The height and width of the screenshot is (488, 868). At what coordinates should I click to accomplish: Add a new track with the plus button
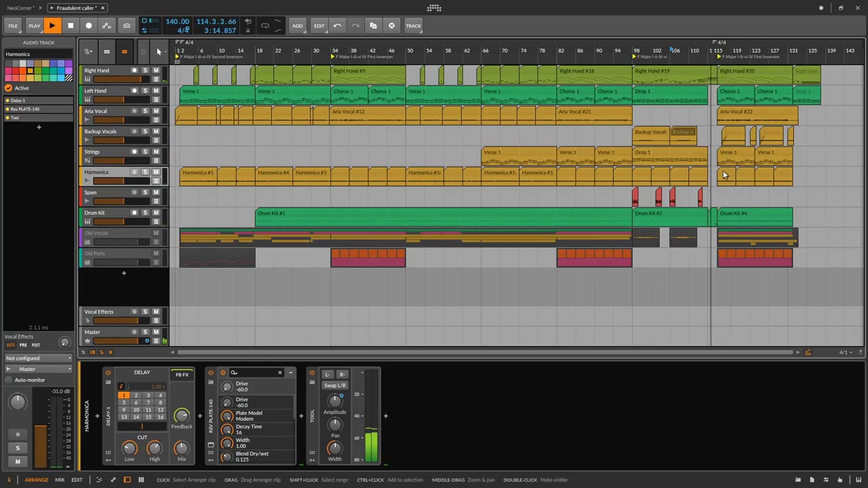click(x=123, y=273)
